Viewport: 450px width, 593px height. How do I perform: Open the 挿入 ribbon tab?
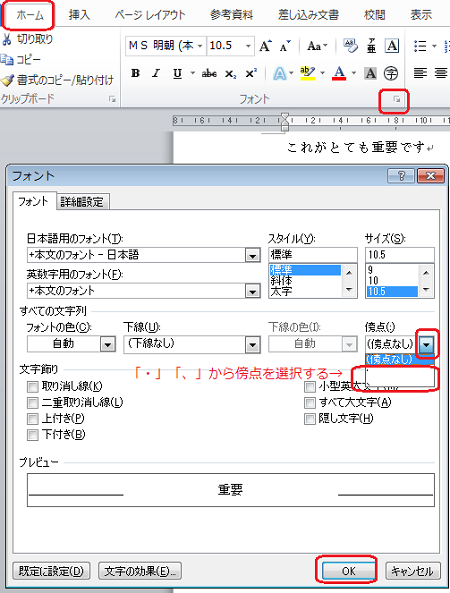point(79,15)
